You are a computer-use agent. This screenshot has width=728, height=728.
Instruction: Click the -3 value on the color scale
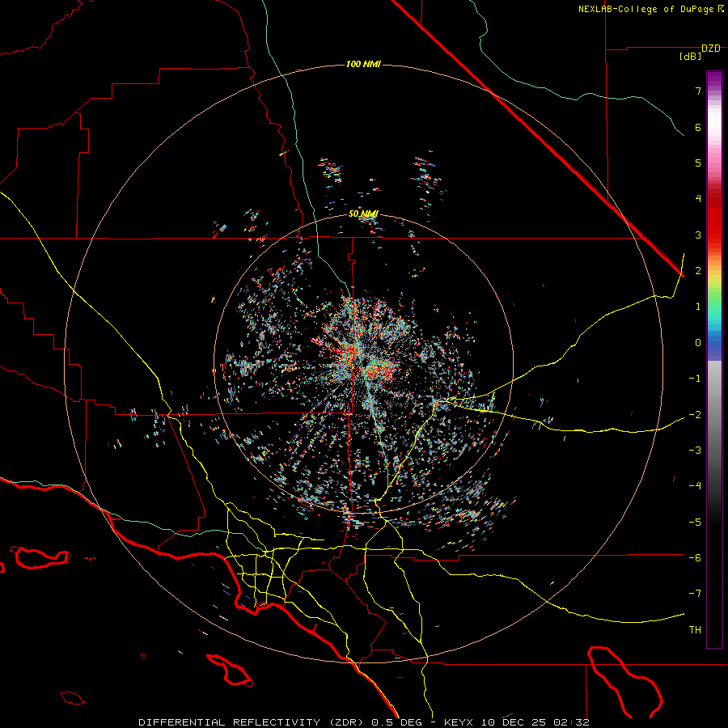pyautogui.click(x=695, y=451)
